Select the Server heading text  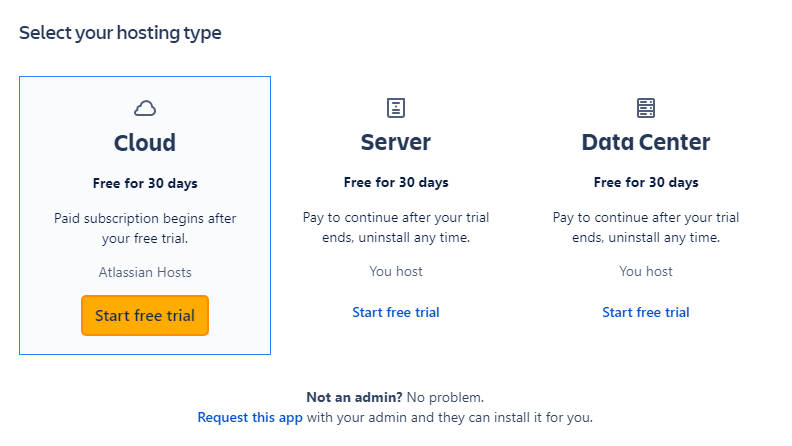tap(396, 142)
